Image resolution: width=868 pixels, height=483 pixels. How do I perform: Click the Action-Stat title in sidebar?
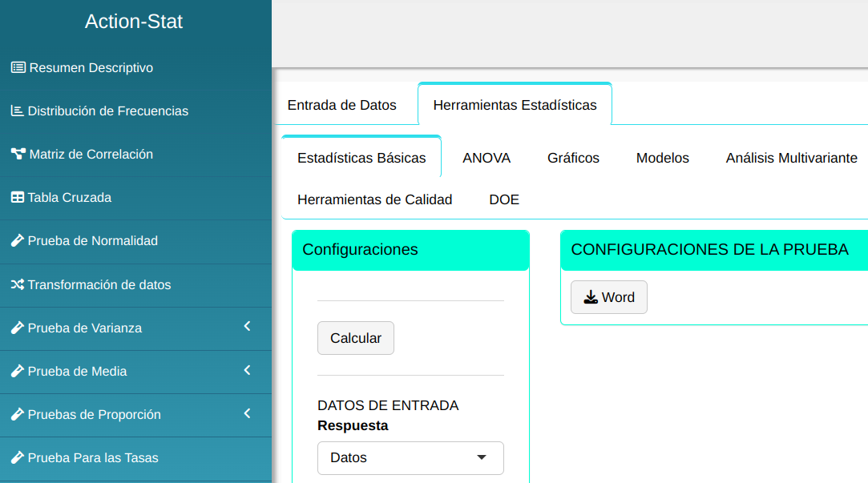(134, 22)
